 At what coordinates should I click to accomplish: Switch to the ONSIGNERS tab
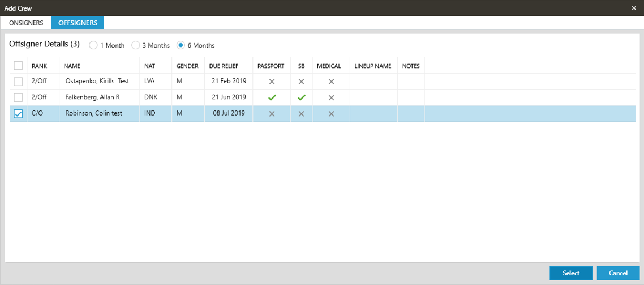(x=26, y=23)
